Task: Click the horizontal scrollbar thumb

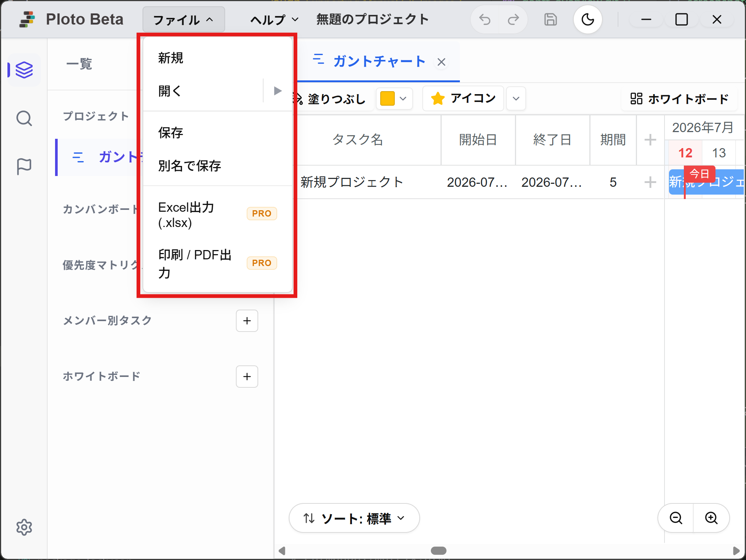Action: (439, 550)
